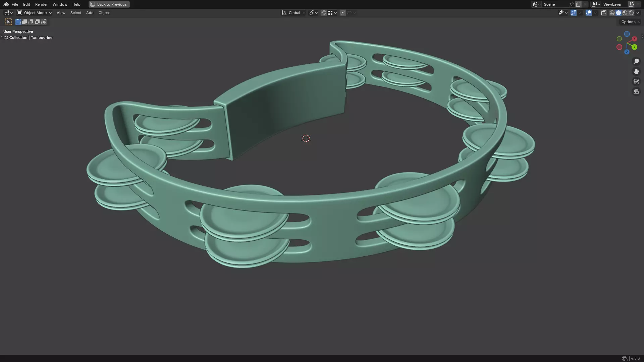Viewport: 644px width, 362px height.
Task: Toggle proportional editing
Action: click(343, 13)
